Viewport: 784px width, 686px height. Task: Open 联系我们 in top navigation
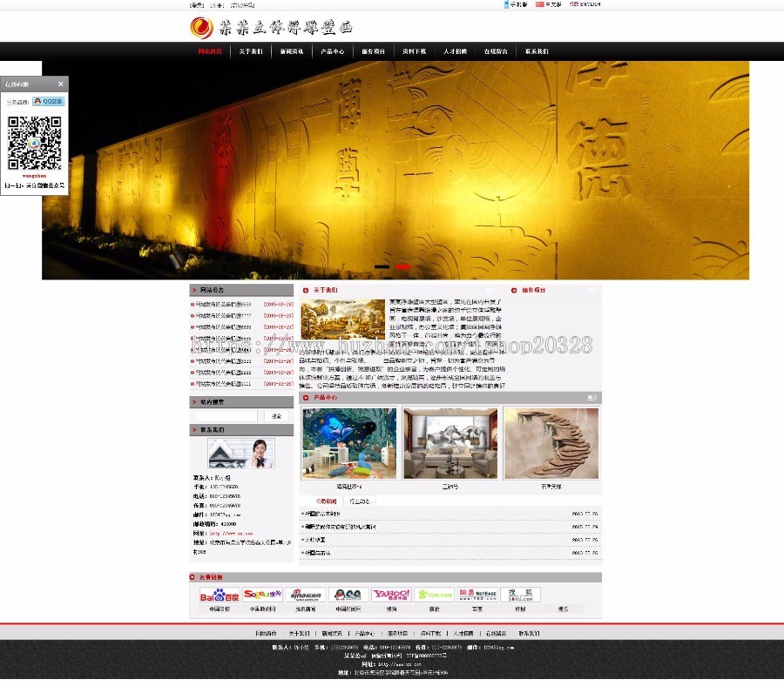click(x=537, y=51)
